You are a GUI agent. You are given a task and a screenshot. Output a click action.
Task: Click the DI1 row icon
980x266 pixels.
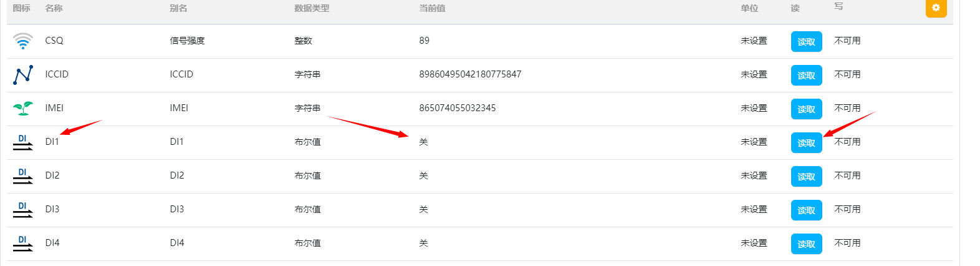(23, 142)
